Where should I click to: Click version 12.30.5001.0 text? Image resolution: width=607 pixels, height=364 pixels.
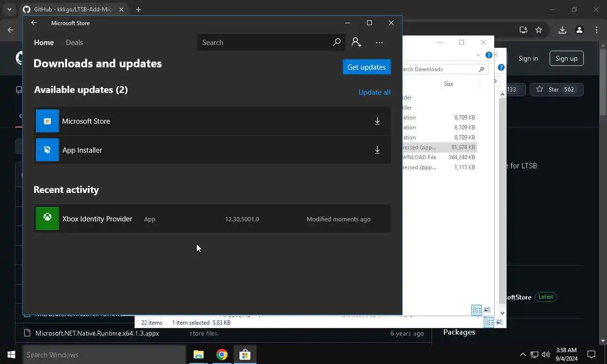click(x=242, y=219)
